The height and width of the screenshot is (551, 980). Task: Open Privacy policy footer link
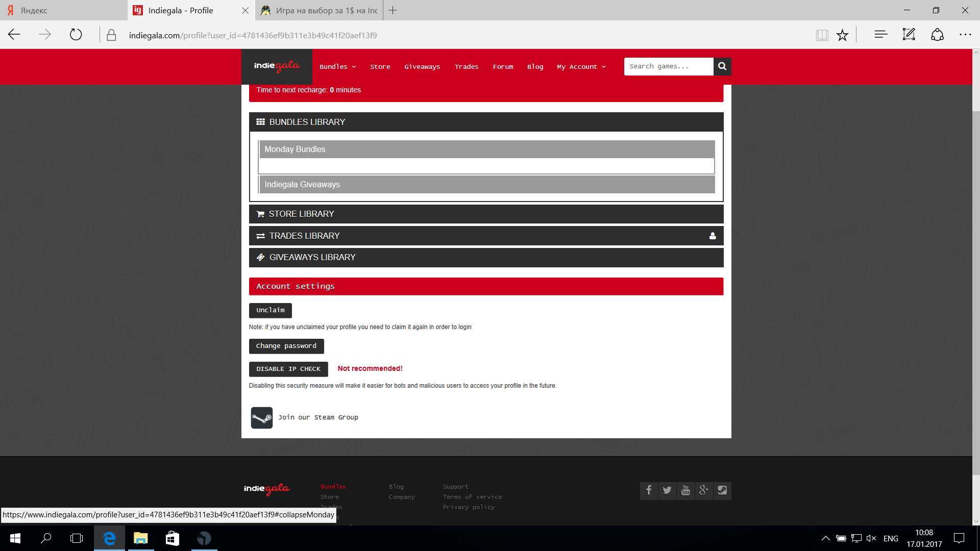click(x=469, y=507)
